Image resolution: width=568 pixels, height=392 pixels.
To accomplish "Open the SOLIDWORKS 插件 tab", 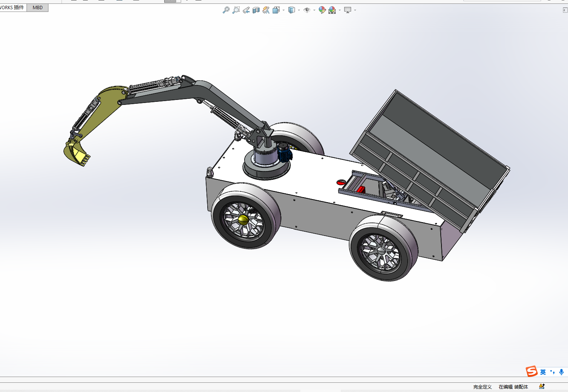I will click(x=12, y=8).
